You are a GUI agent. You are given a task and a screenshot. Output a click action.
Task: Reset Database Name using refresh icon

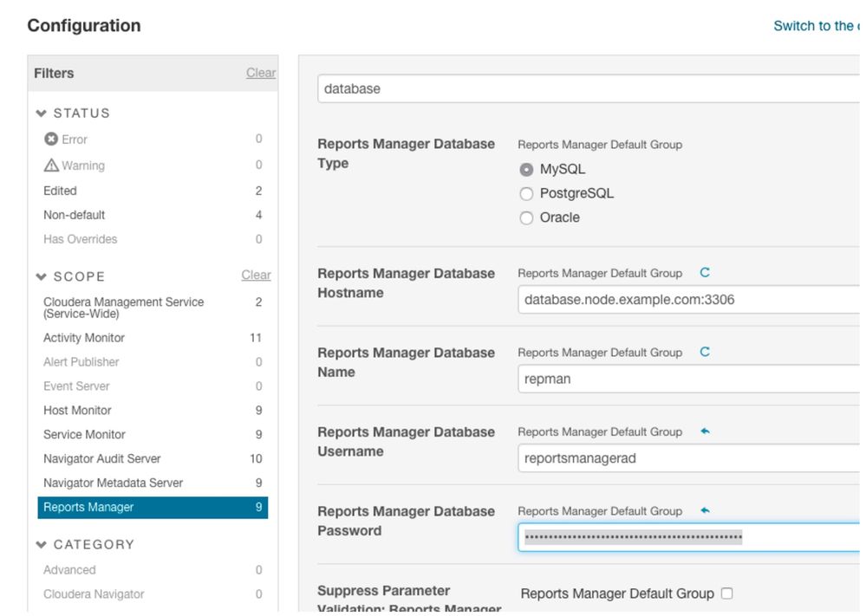[x=705, y=353]
